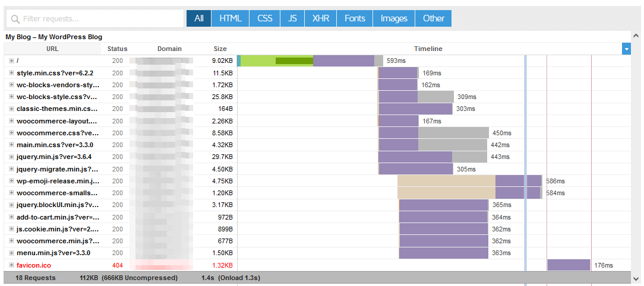
Task: Expand the favicon.ico 404 request row
Action: [x=11, y=265]
